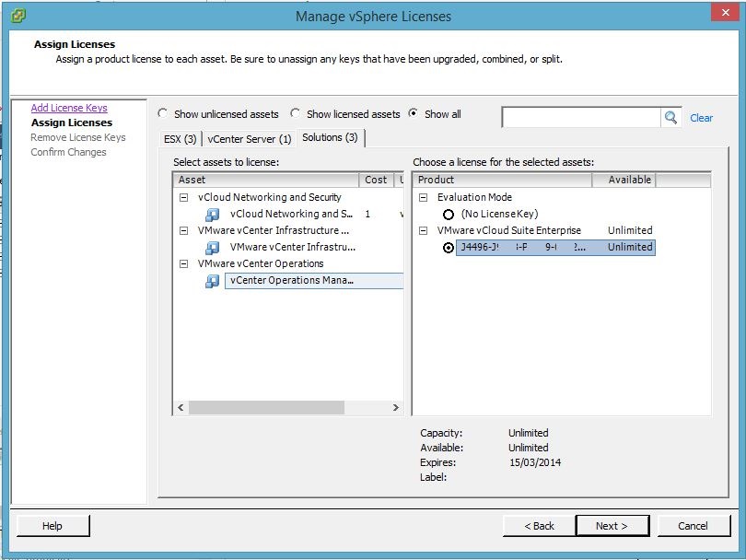Open the Add License Keys step link
The height and width of the screenshot is (560, 746).
(x=69, y=108)
